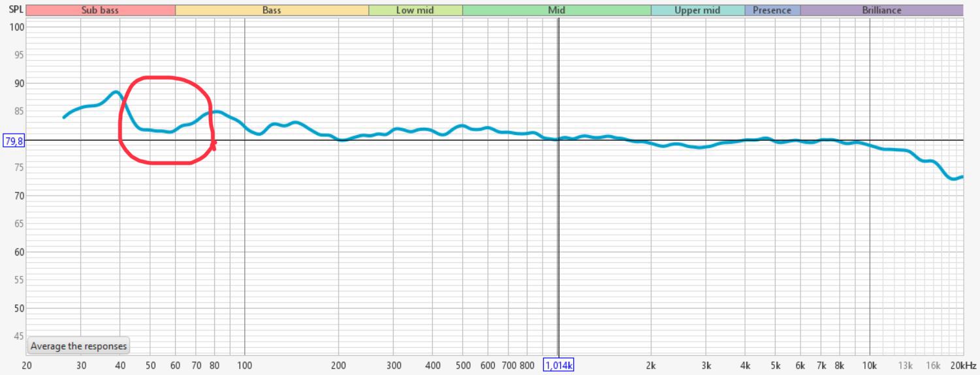Click the 4k frequency axis label

(745, 365)
